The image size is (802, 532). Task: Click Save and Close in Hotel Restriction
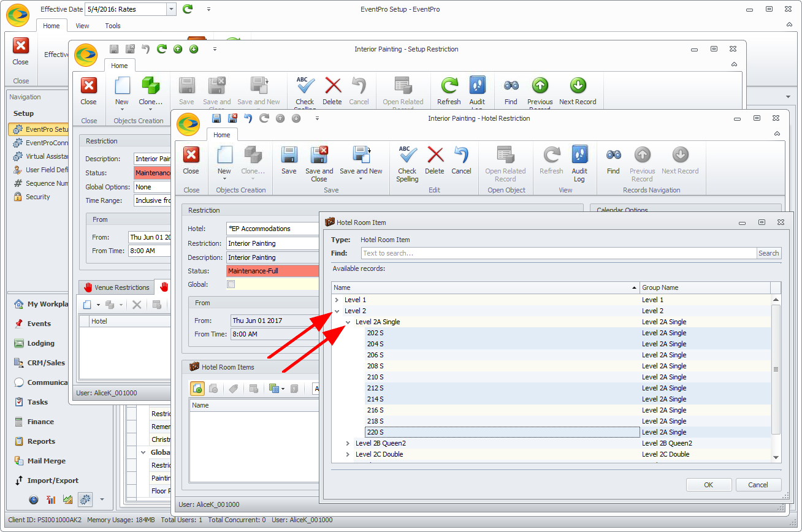(x=319, y=164)
